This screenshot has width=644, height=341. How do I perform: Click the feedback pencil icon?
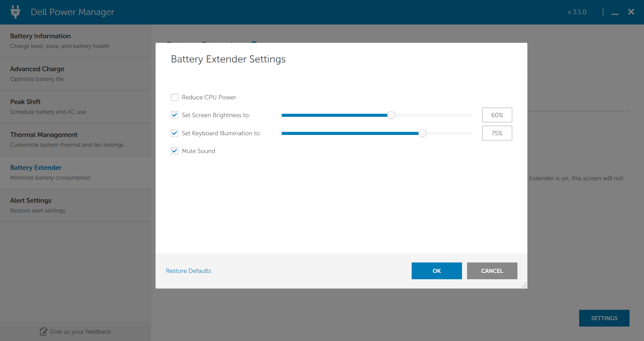point(43,332)
